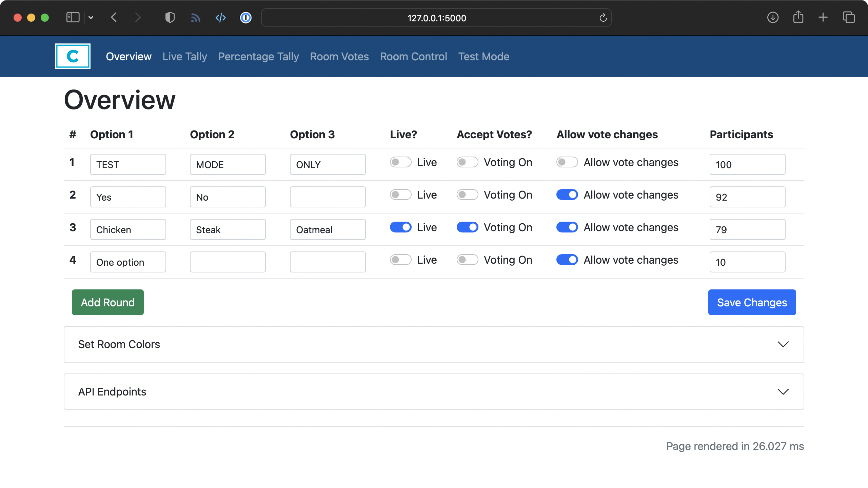Select the Test Mode menu item
Screen dimensions: 868x488
(x=484, y=56)
